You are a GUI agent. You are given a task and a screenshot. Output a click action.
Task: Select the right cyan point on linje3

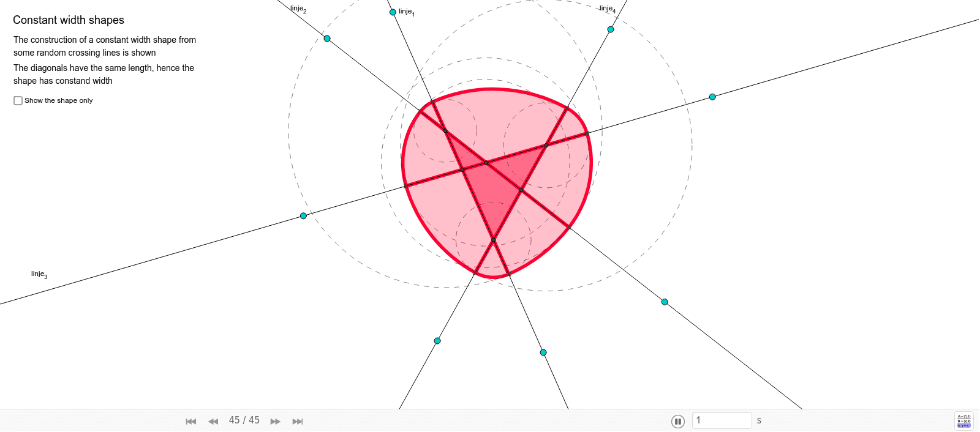(x=712, y=97)
